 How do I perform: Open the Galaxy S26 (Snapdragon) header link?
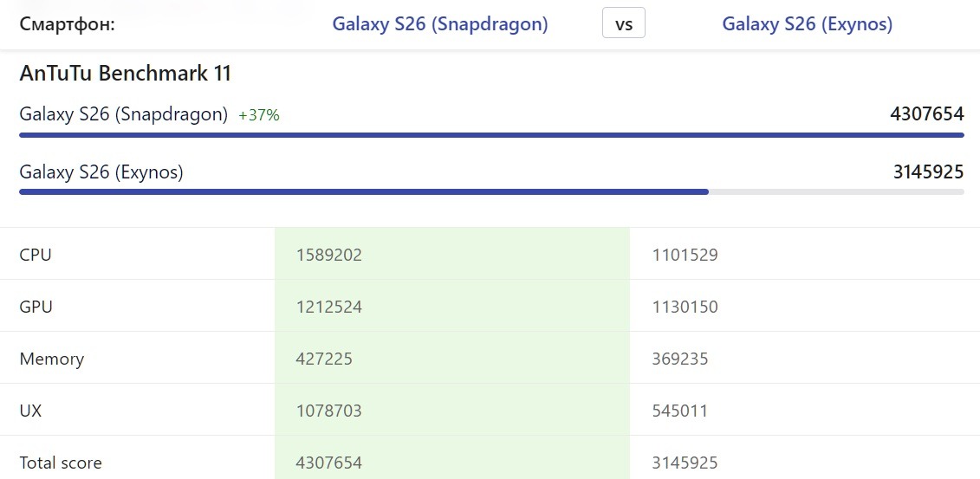click(x=440, y=24)
